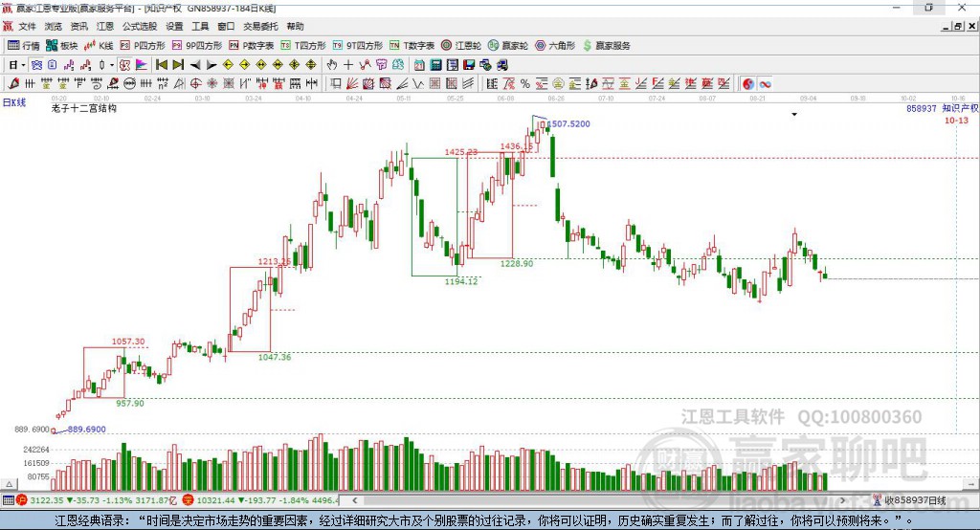Open the 设置 menu
The width and height of the screenshot is (980, 530).
tap(174, 26)
